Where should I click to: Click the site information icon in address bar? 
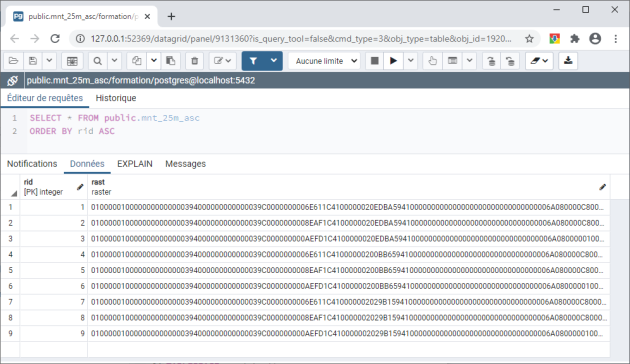[80, 39]
